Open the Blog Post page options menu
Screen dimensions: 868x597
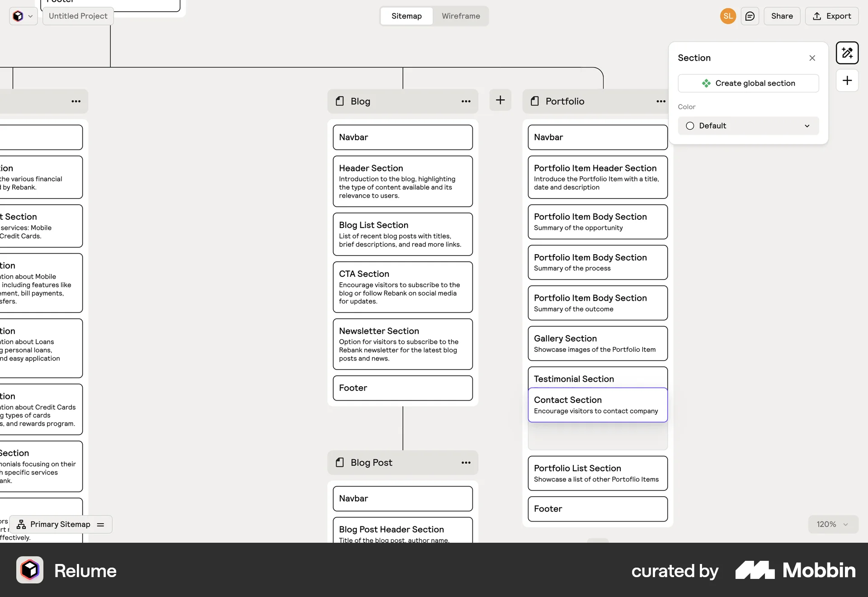click(466, 463)
